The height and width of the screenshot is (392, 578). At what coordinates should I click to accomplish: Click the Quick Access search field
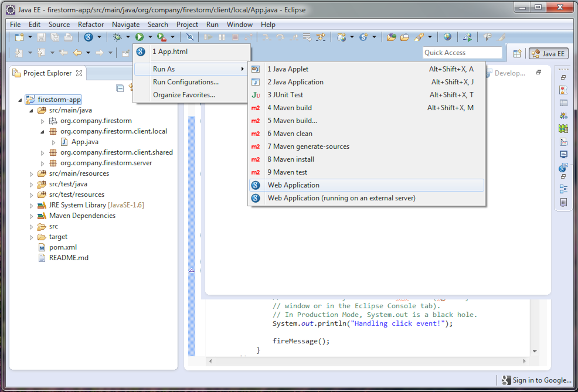click(x=463, y=53)
